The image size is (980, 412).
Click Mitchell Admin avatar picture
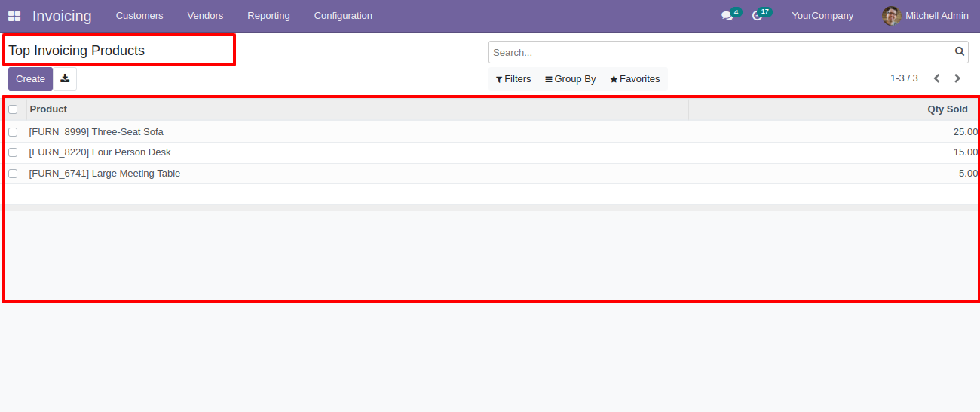click(892, 16)
